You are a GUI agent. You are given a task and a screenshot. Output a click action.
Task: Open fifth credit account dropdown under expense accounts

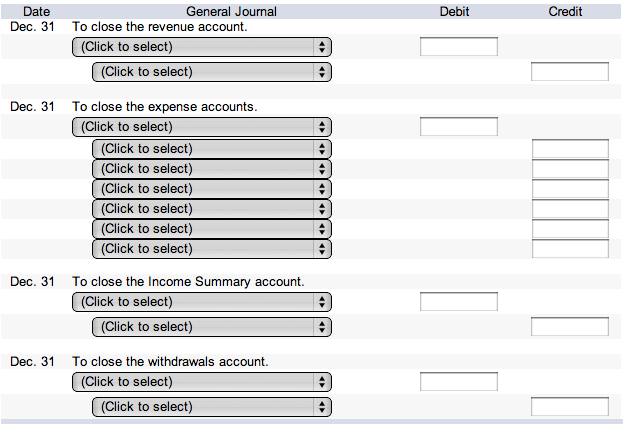[x=211, y=229]
